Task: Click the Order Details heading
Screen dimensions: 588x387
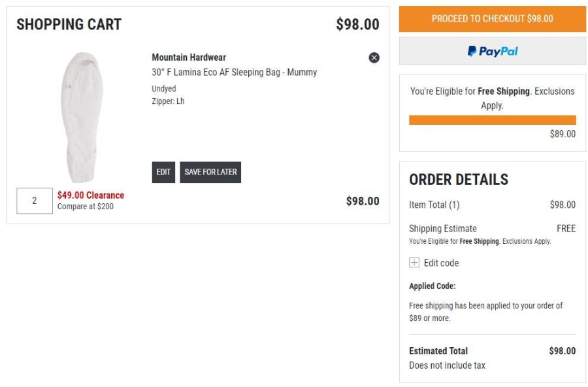Action: coord(459,179)
